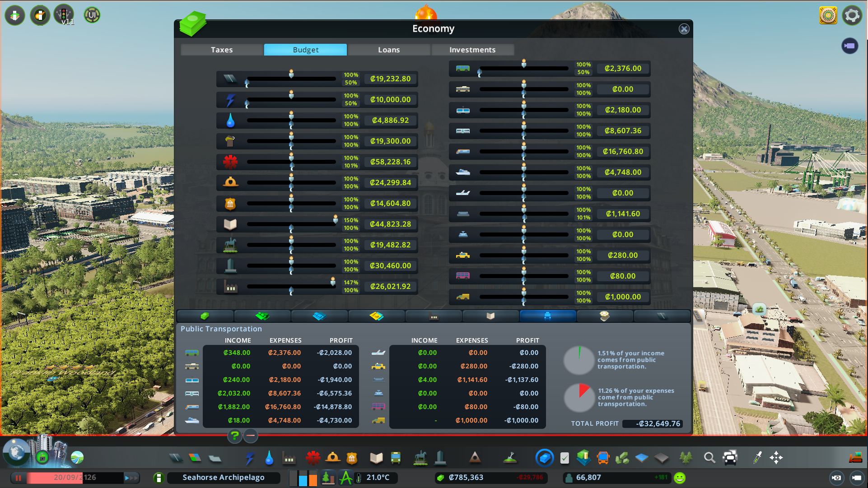
Task: Switch to the Taxes tab
Action: [x=222, y=50]
